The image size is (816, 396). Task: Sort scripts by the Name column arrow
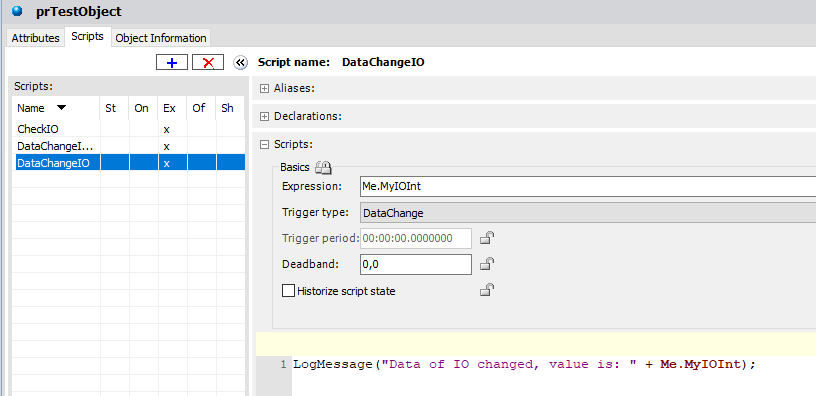(x=61, y=108)
